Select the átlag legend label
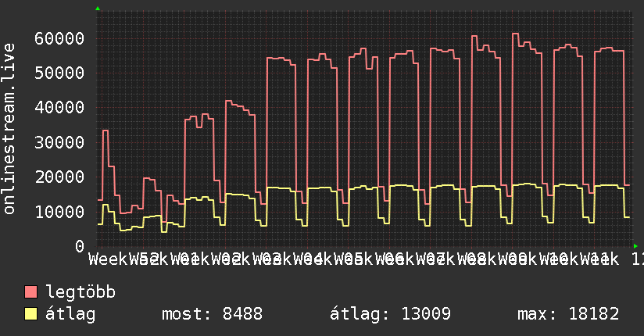The image size is (644, 336). pyautogui.click(x=70, y=314)
